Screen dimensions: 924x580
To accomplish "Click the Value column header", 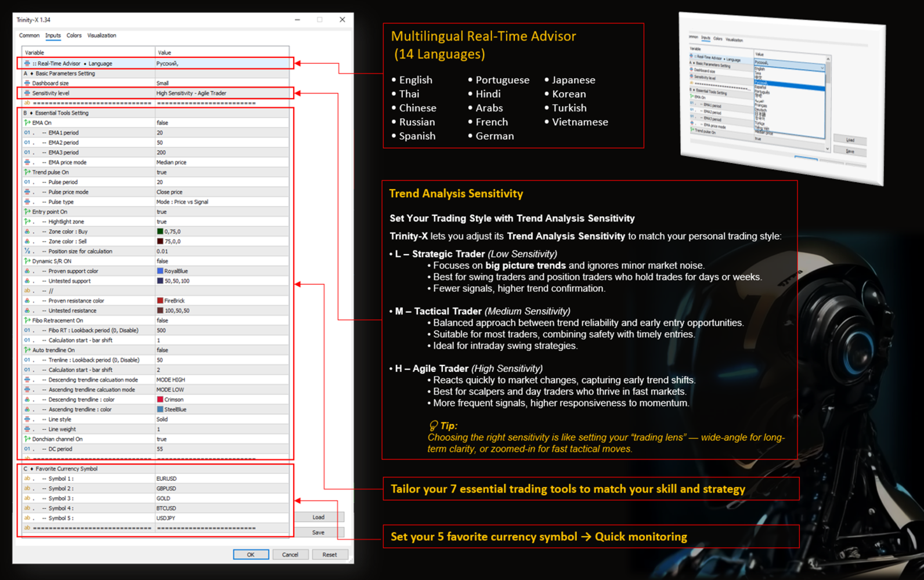I will tap(222, 52).
